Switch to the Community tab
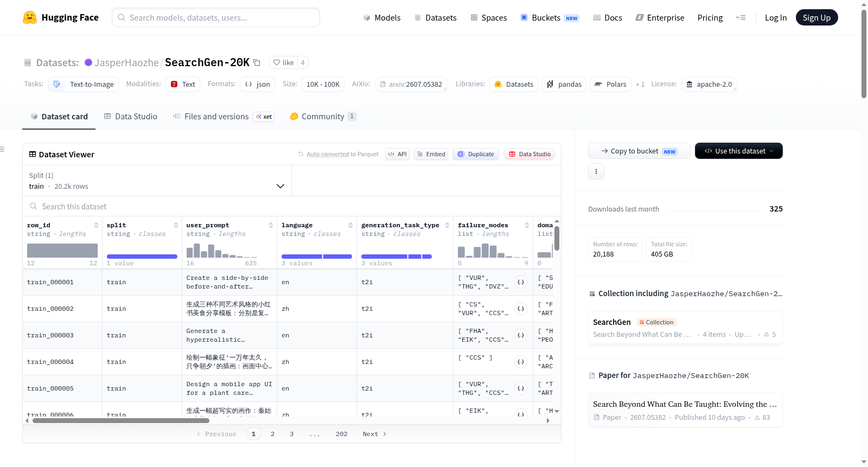Image resolution: width=868 pixels, height=467 pixels. (323, 116)
